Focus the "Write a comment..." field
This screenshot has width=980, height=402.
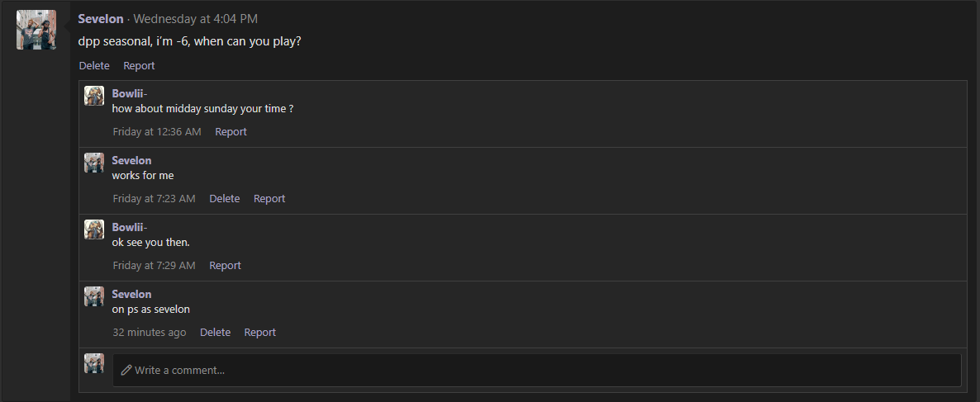point(537,370)
